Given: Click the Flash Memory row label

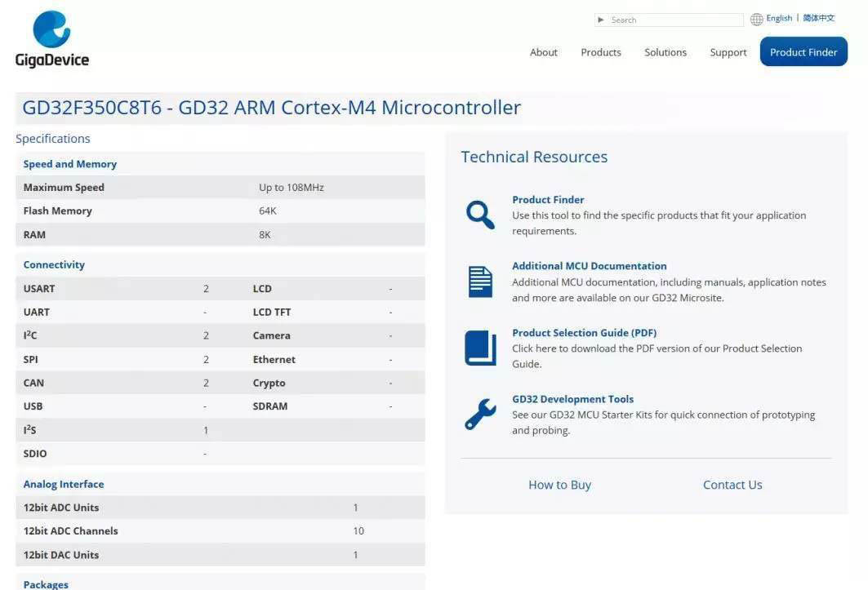Looking at the screenshot, I should click(x=58, y=211).
